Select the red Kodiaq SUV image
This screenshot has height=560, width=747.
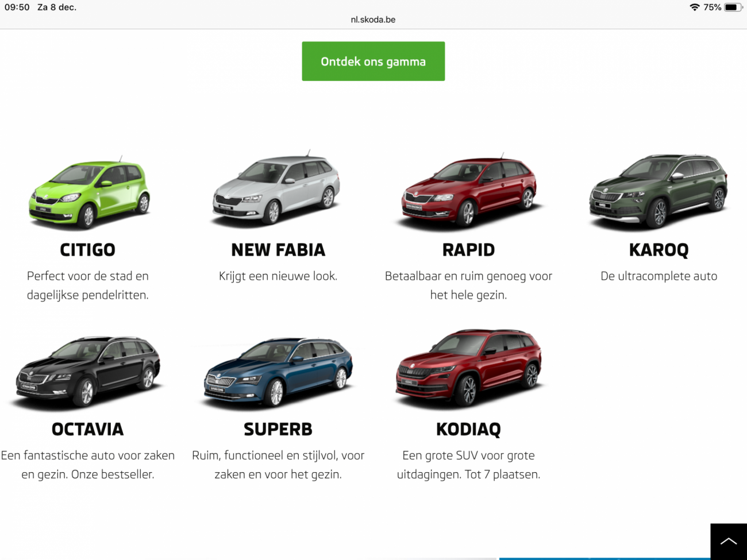pos(469,369)
